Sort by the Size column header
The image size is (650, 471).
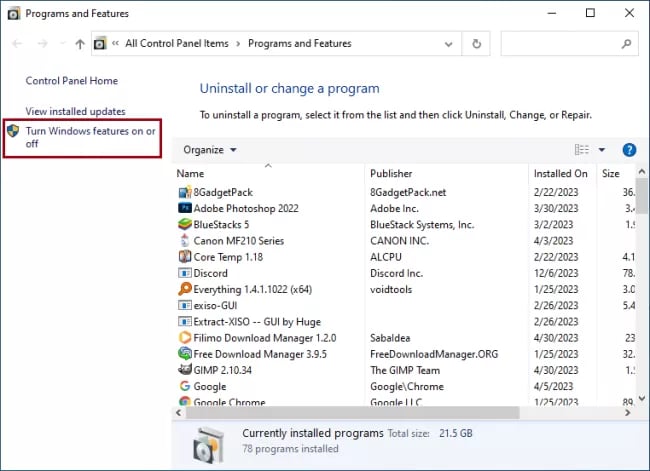615,173
